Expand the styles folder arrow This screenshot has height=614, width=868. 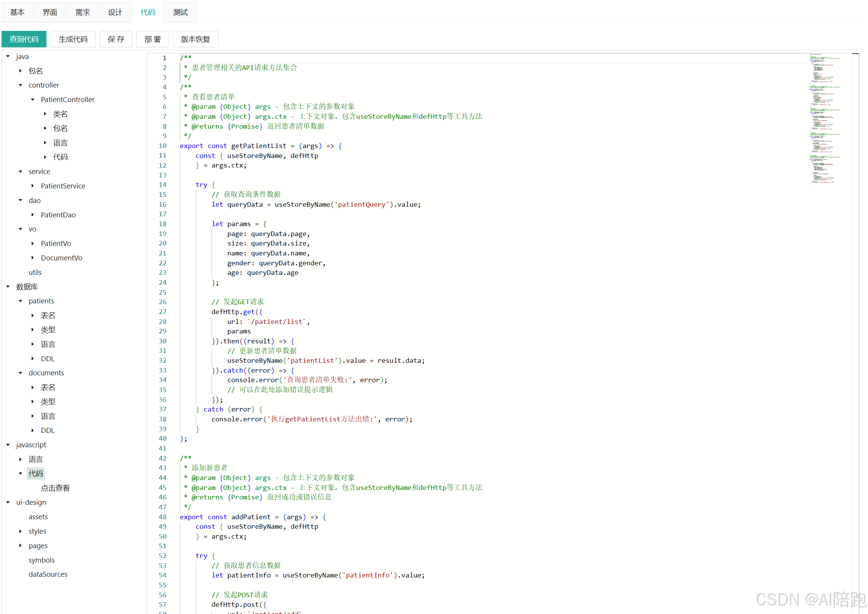(21, 531)
